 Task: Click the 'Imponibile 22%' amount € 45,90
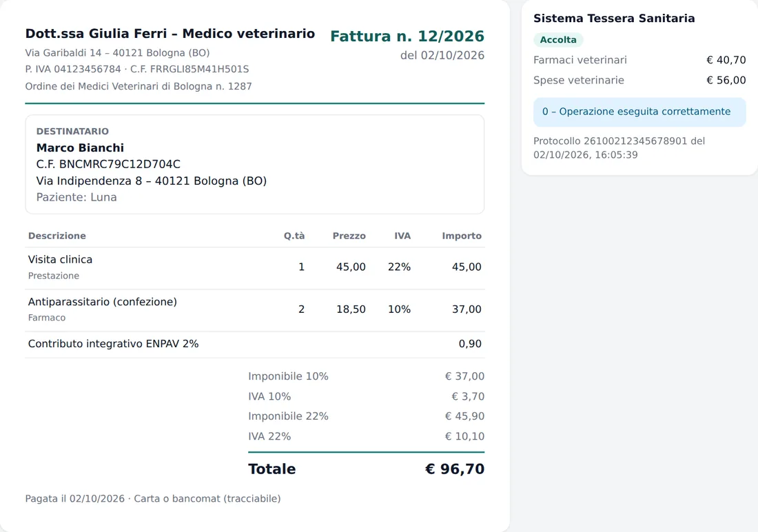click(x=464, y=416)
